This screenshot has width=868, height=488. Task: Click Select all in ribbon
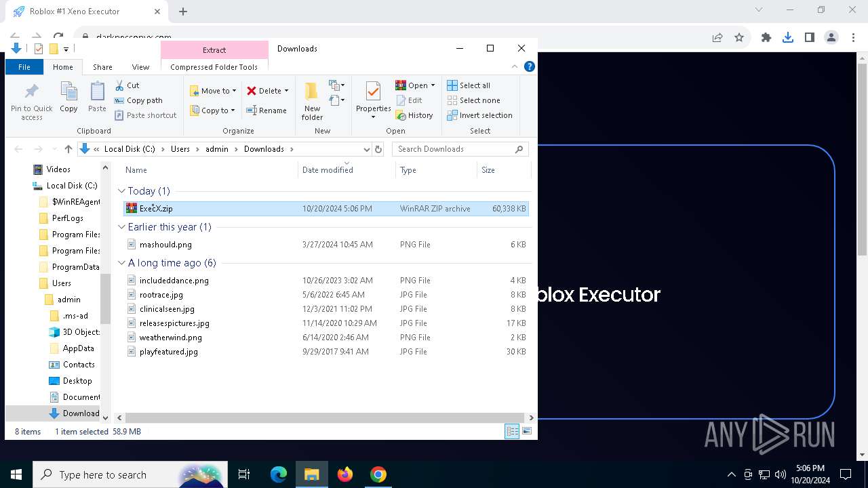[469, 85]
